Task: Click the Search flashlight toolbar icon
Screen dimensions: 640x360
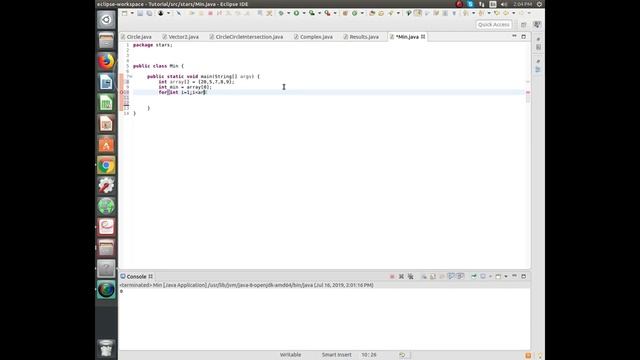Action: click(x=391, y=13)
